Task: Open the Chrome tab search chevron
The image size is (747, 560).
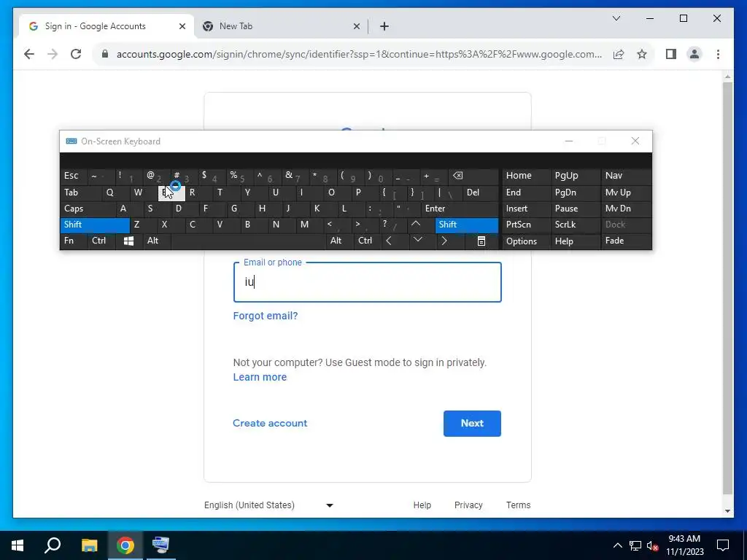Action: tap(616, 18)
